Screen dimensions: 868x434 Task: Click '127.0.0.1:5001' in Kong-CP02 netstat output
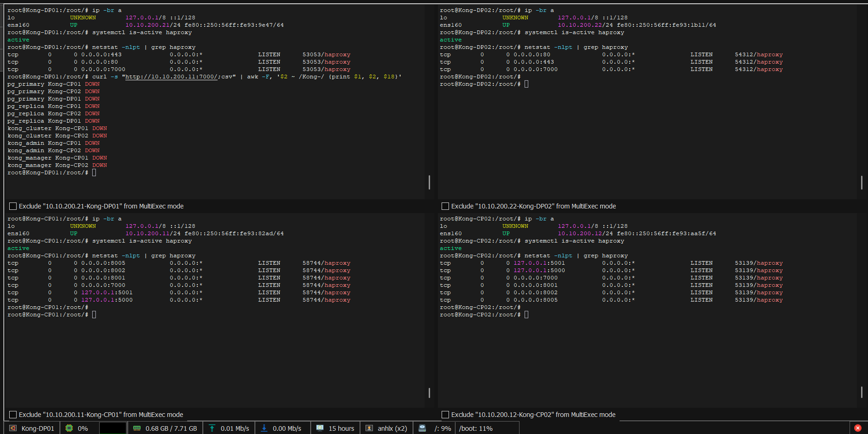click(539, 263)
